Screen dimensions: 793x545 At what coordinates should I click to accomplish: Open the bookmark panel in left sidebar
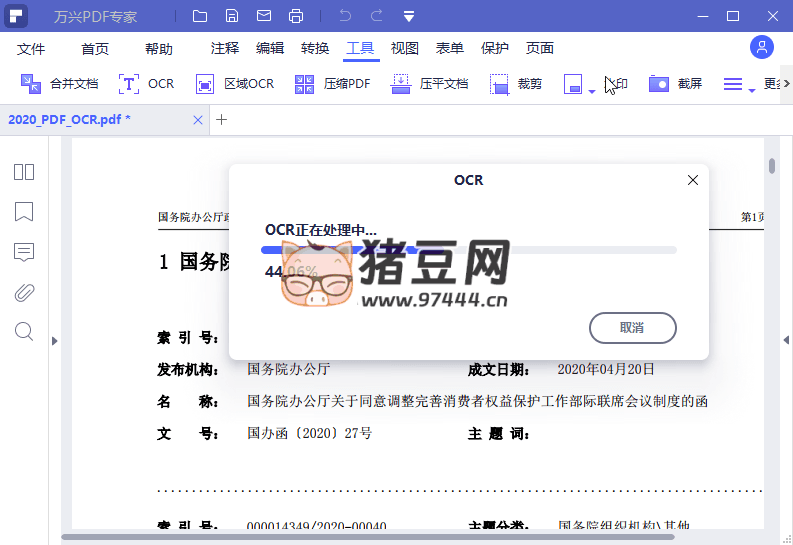pyautogui.click(x=24, y=212)
